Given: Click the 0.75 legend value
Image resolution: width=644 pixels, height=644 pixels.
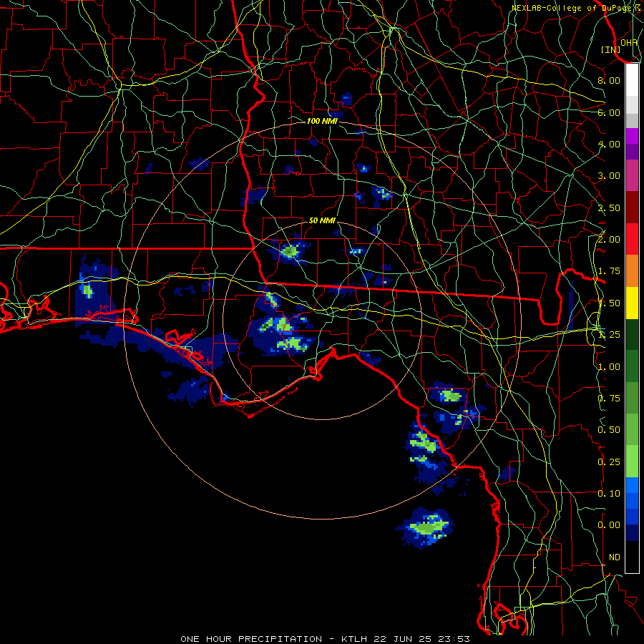Looking at the screenshot, I should coord(609,399).
